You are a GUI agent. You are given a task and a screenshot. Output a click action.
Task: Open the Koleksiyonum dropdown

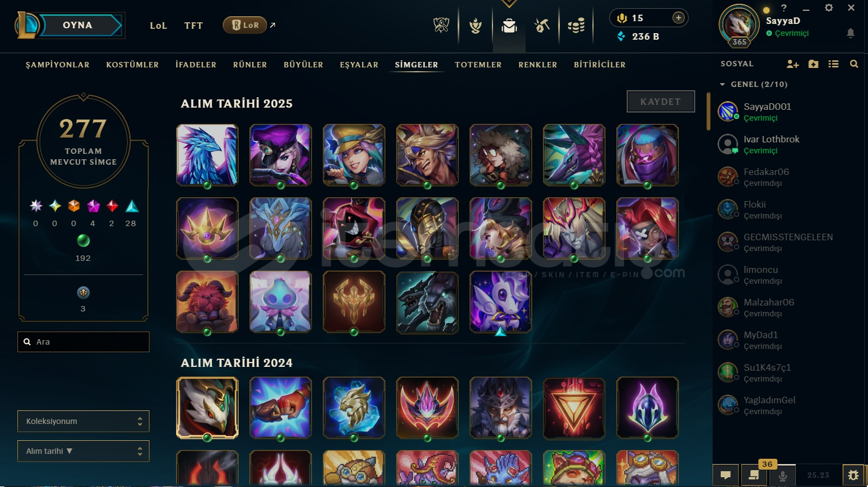point(83,421)
